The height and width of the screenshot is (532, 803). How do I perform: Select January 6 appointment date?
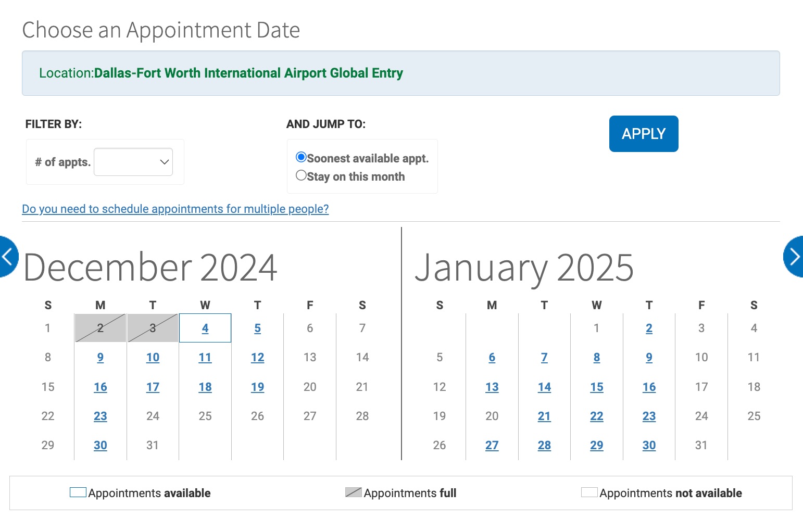tap(492, 358)
